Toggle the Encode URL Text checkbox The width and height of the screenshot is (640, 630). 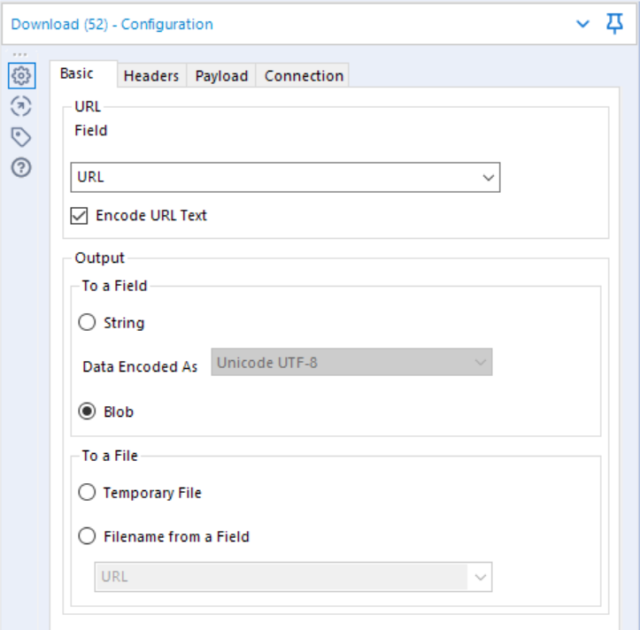click(x=80, y=215)
